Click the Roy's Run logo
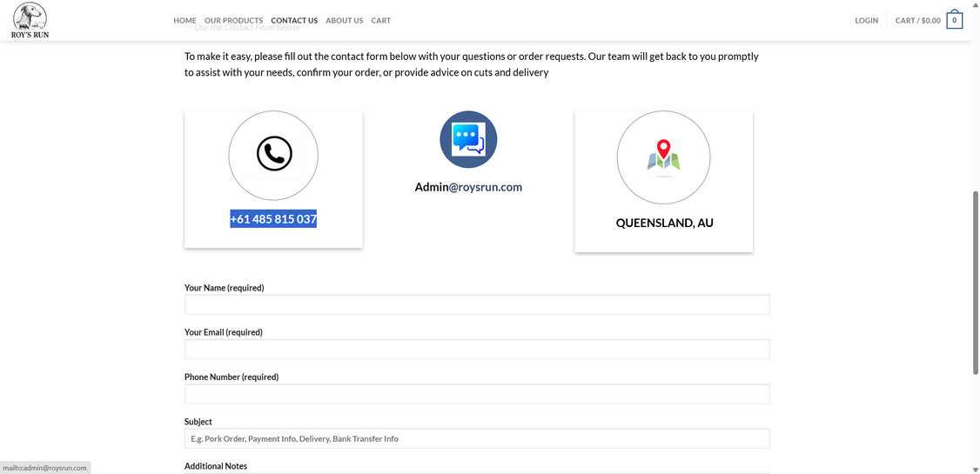 30,21
